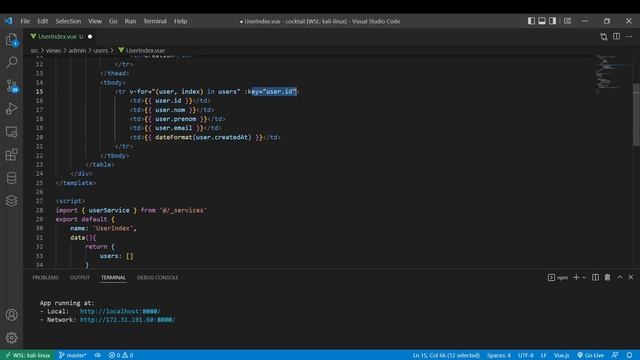Open the Manage gear icon

(x=11, y=338)
